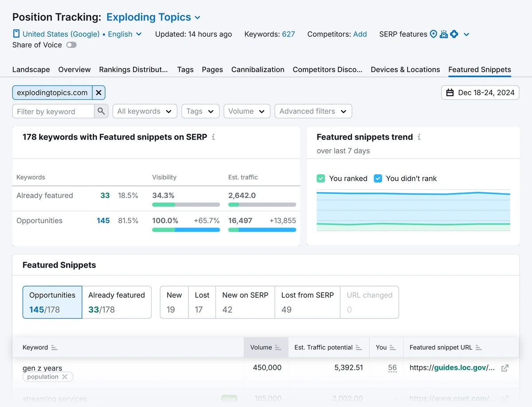The image size is (532, 407).
Task: Switch to the Rankings Distribution tab
Action: click(133, 70)
